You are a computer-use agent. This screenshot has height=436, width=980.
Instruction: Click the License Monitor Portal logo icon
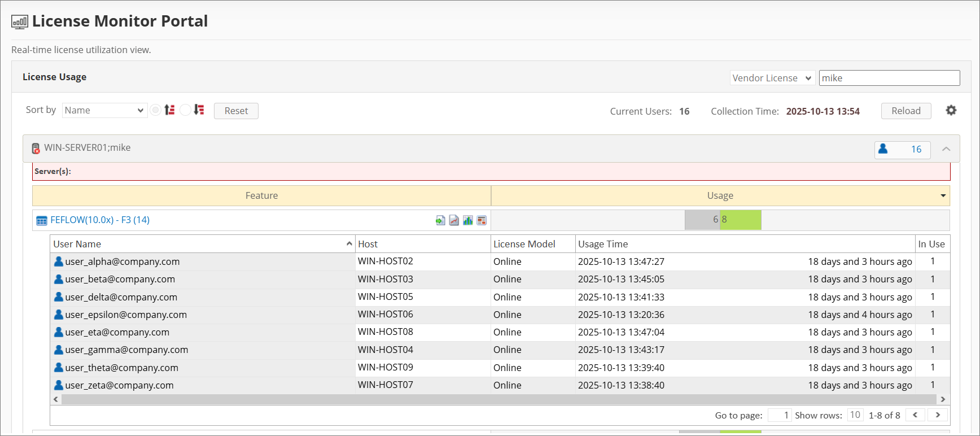(x=20, y=22)
